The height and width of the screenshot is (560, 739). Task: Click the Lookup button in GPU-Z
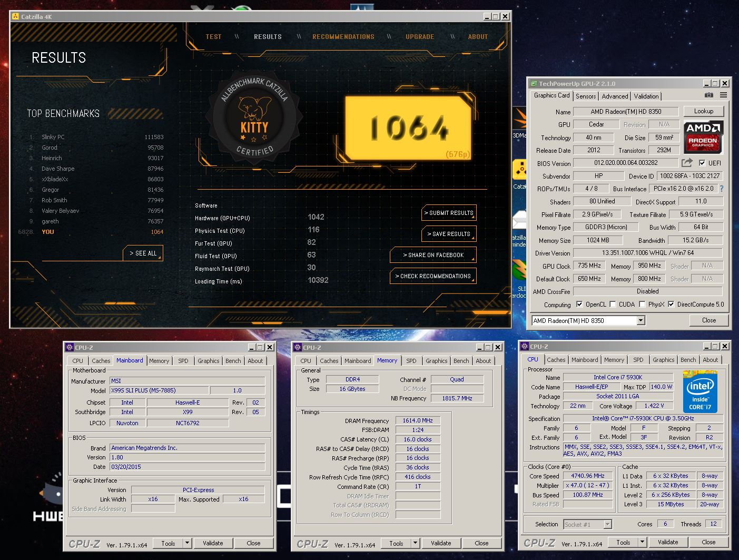pos(703,111)
